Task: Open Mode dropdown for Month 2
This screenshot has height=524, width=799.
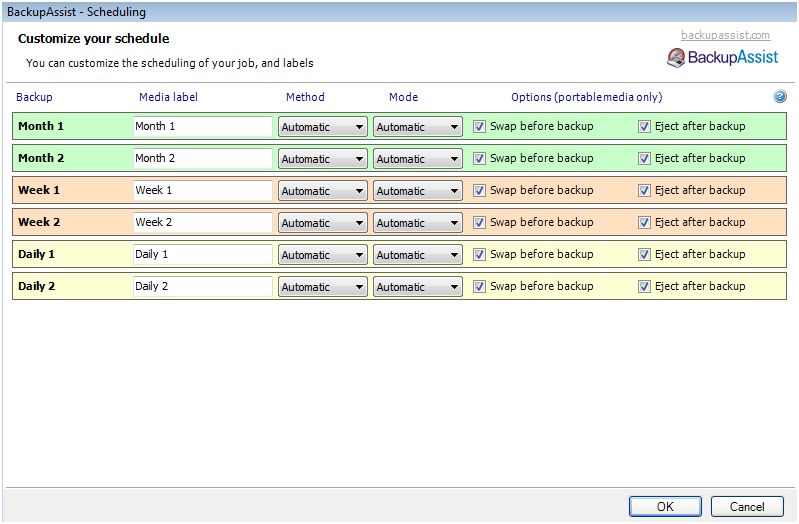Action: [418, 159]
